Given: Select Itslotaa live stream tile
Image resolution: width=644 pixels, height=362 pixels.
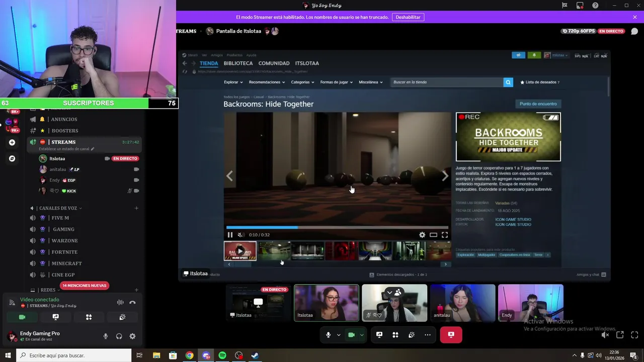Looking at the screenshot, I should click(x=258, y=303).
